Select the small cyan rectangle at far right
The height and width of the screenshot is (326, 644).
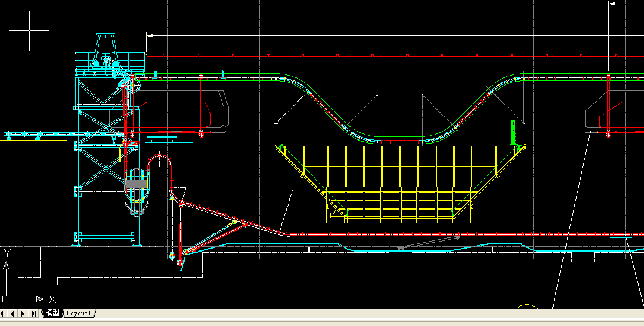(x=620, y=234)
